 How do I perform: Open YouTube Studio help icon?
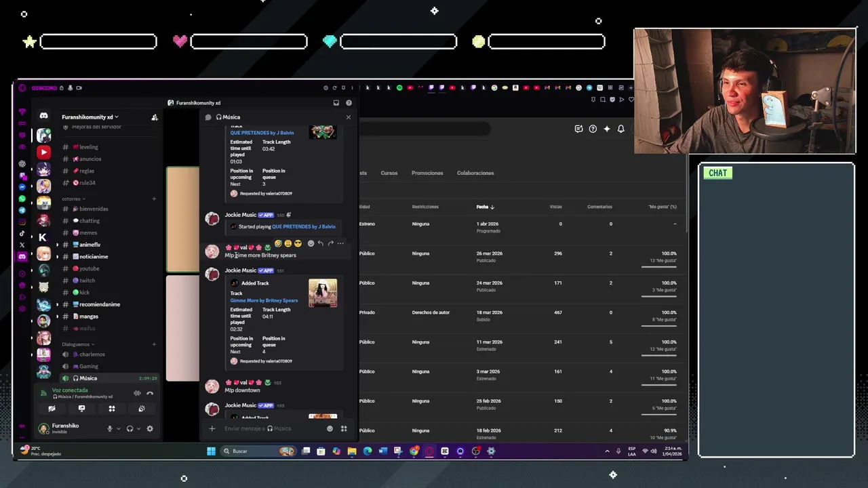(593, 129)
